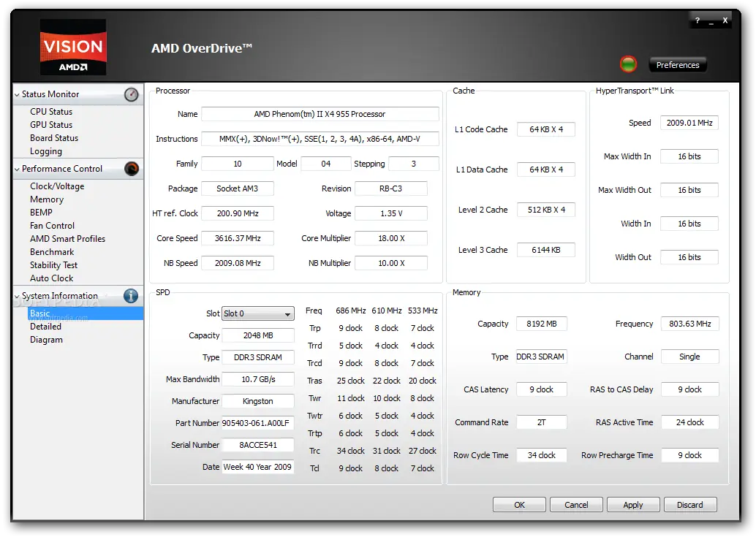Click the SPD Date Week 40 Year 2009
The image size is (756, 537).
pos(258,467)
